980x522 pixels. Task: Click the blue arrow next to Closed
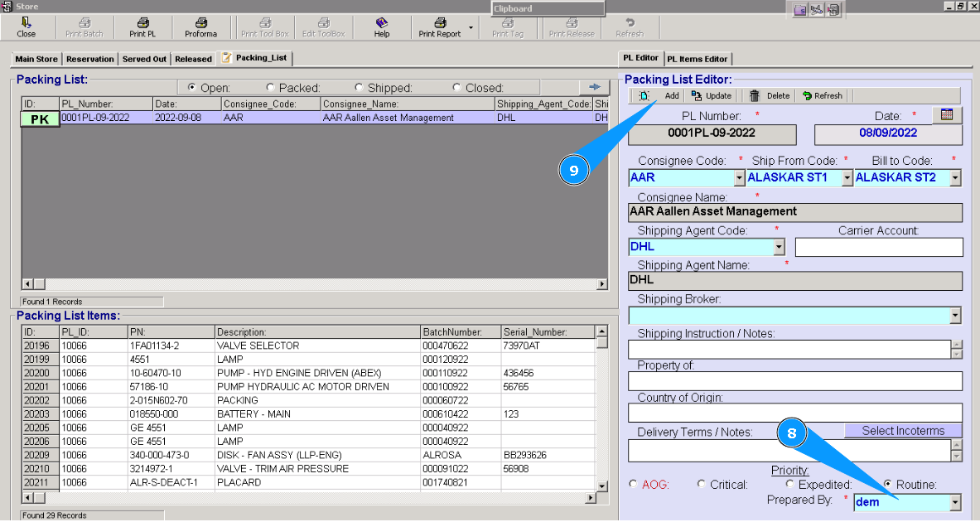[594, 87]
